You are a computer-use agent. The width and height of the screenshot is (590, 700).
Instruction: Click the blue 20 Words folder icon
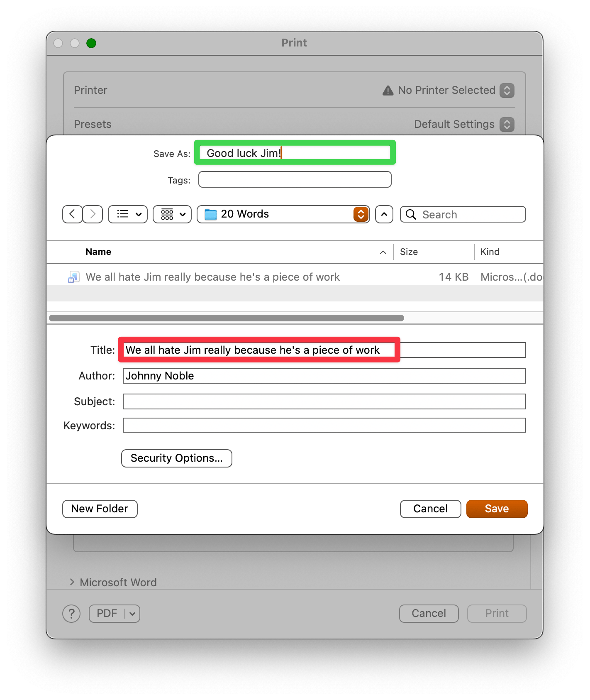(211, 214)
